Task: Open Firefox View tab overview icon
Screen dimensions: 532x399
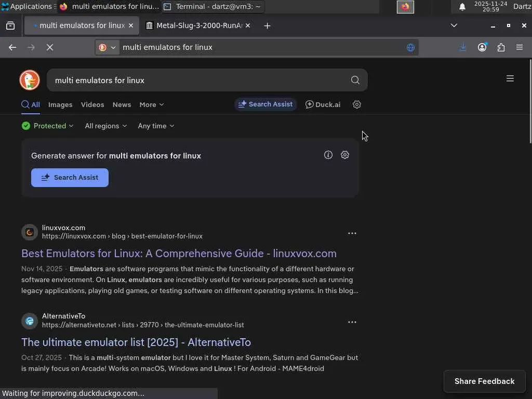Action: 10,26
